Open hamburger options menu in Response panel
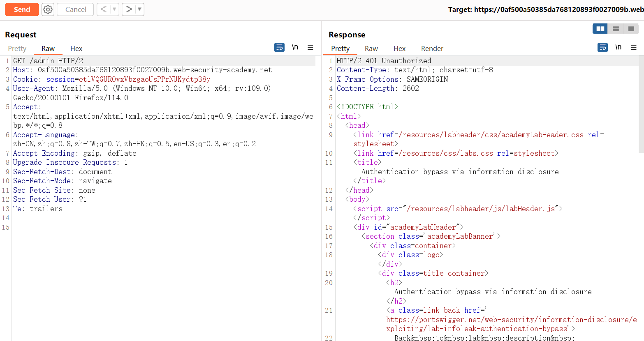The height and width of the screenshot is (341, 644). coord(634,48)
